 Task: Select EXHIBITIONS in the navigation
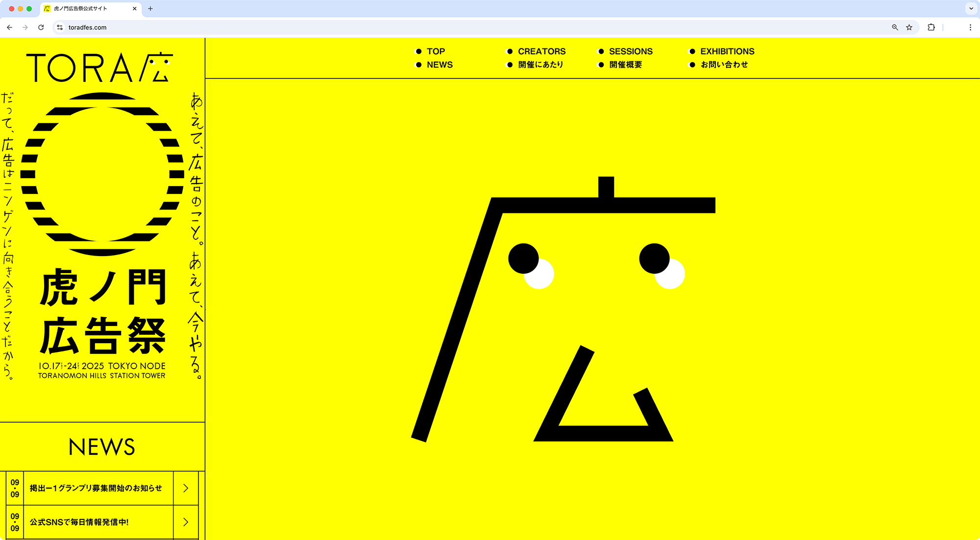point(727,51)
